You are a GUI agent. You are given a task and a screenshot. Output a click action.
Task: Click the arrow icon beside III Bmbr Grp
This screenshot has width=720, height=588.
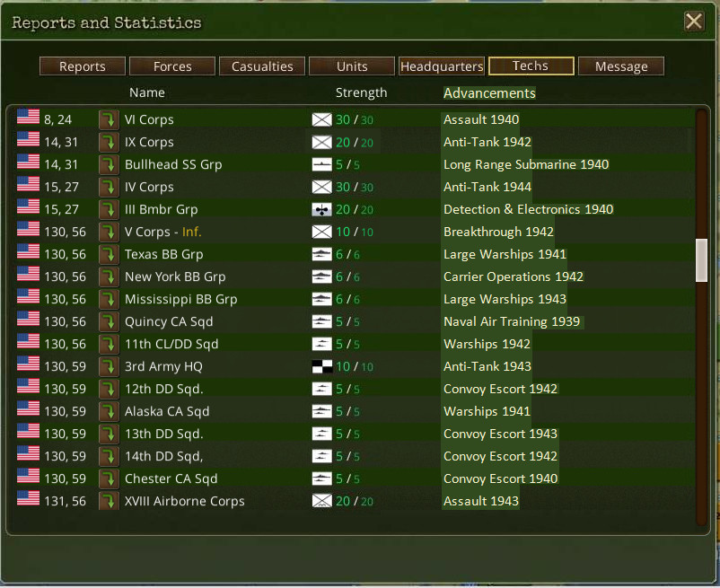click(109, 210)
